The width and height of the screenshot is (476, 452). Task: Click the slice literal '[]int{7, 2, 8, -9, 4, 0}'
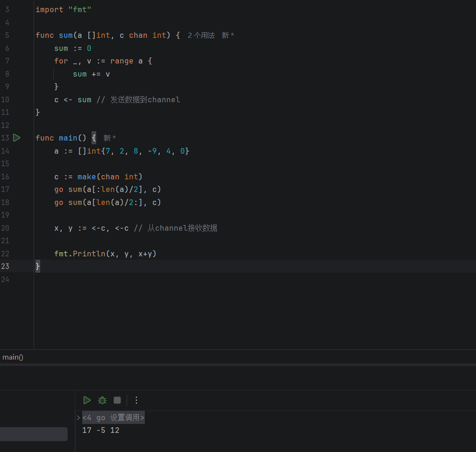134,151
